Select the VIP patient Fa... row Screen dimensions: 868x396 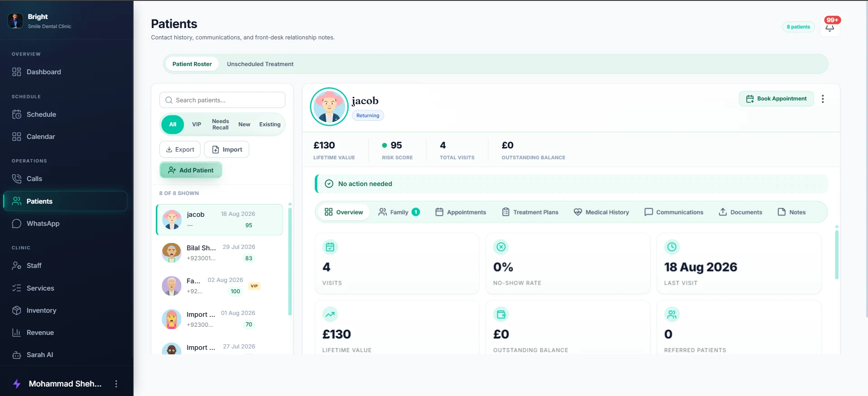[x=220, y=286]
